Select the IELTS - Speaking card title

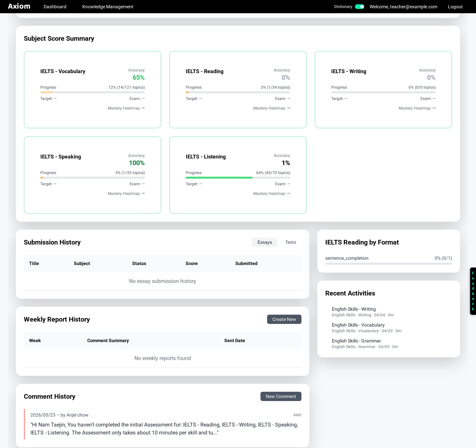pyautogui.click(x=61, y=157)
